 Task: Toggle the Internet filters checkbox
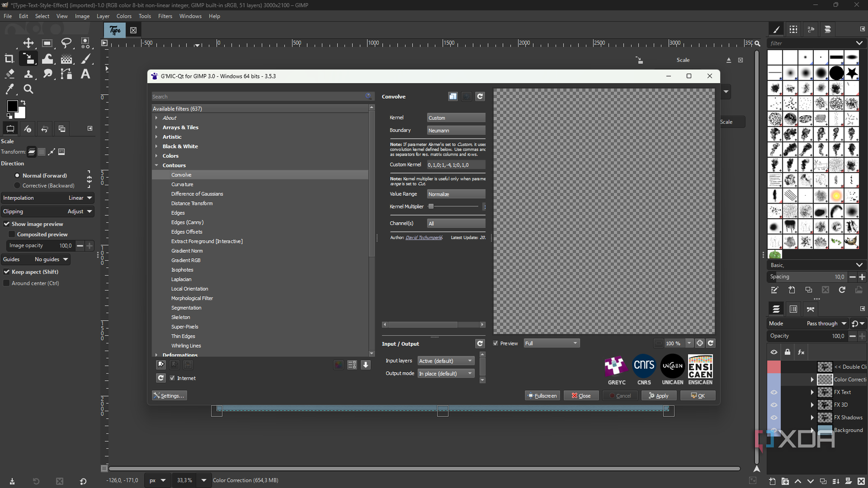click(x=173, y=378)
